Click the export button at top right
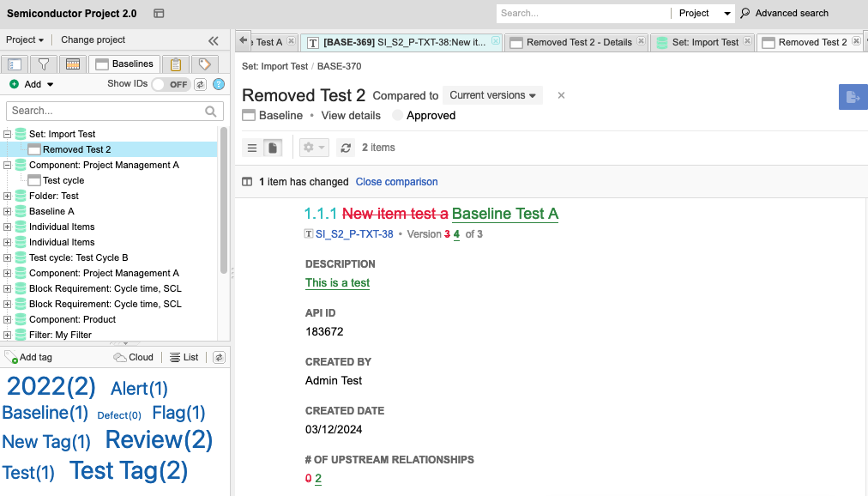This screenshot has height=496, width=868. (853, 97)
